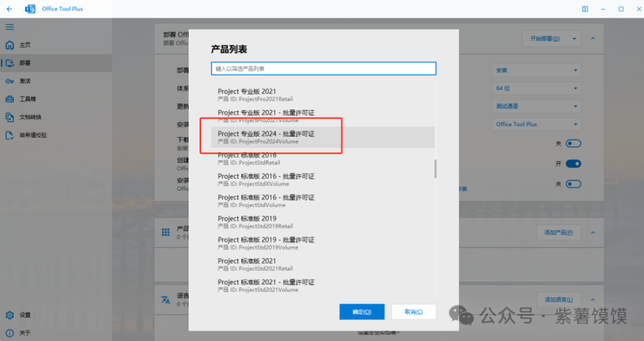The width and height of the screenshot is (644, 341).
Task: Open the 64 位 architecture dropdown
Action: [x=536, y=88]
